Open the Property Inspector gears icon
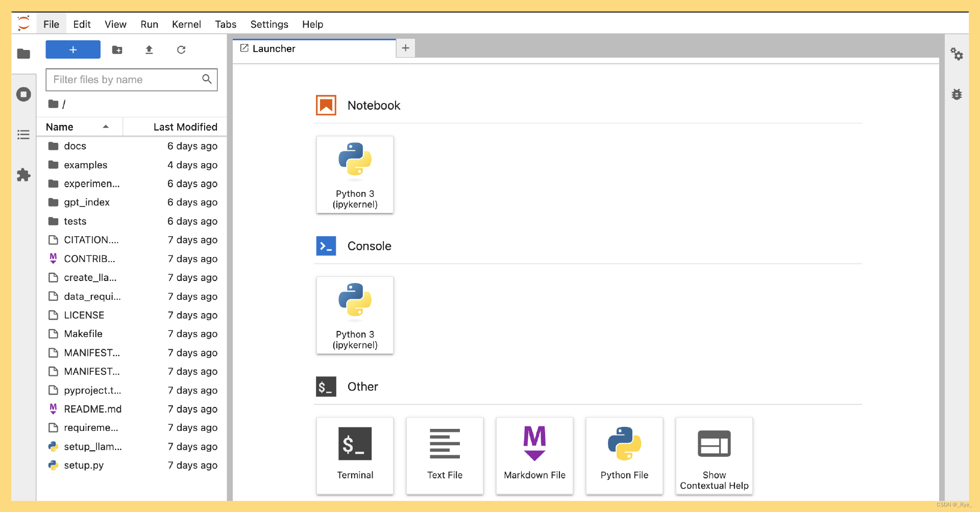 957,54
